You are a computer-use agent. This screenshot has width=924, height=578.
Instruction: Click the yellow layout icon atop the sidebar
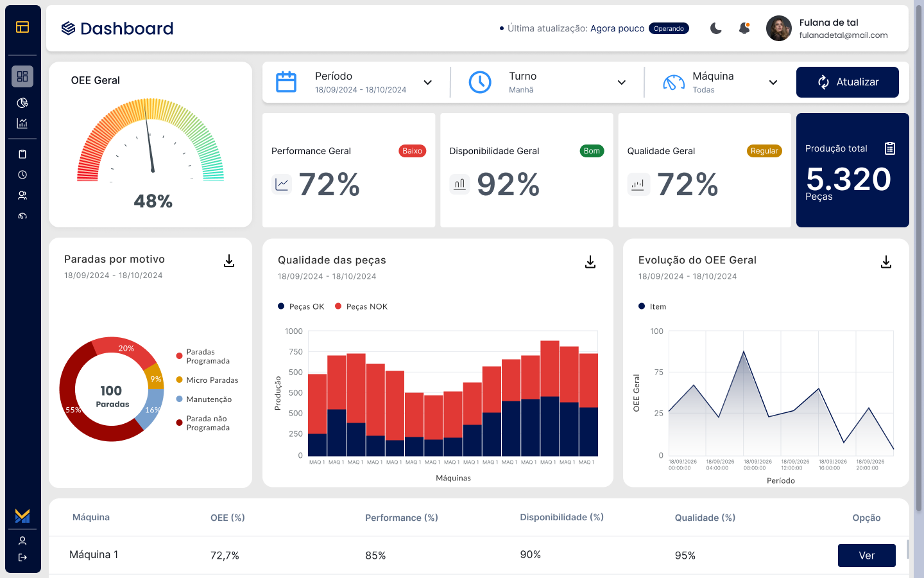22,27
